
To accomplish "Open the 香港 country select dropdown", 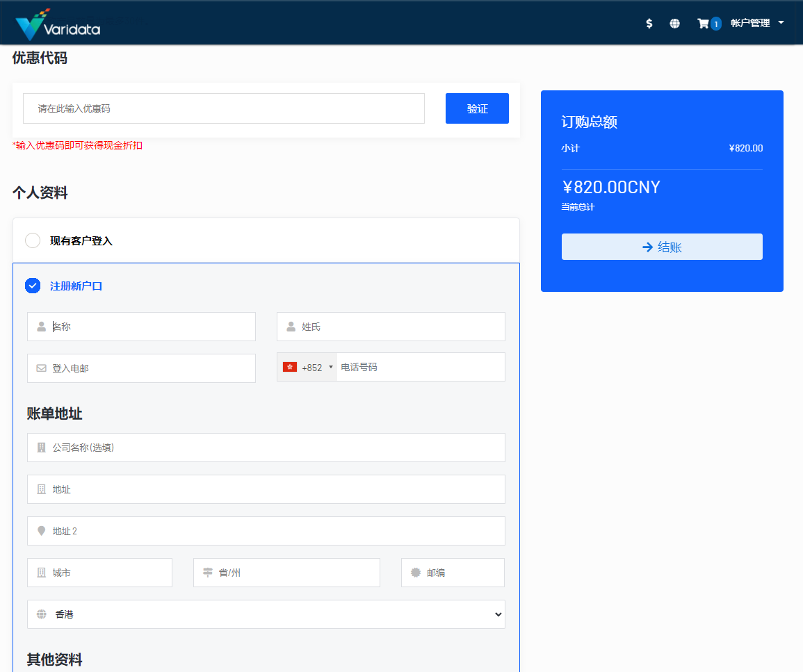I will (266, 614).
